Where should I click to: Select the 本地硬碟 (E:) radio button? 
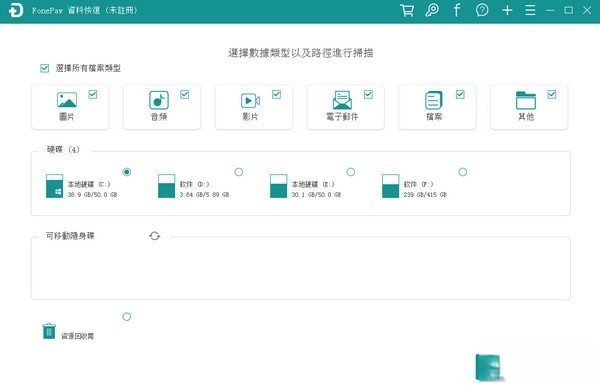(351, 172)
